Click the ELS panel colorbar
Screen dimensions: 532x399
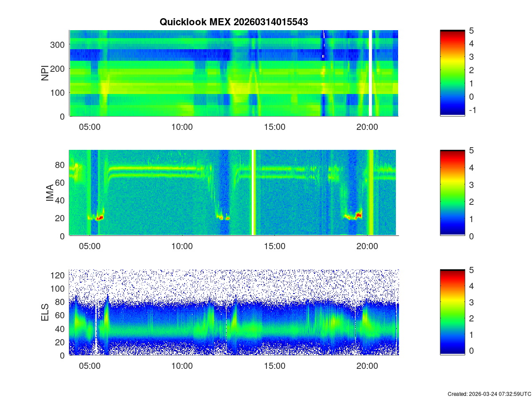[x=452, y=313]
